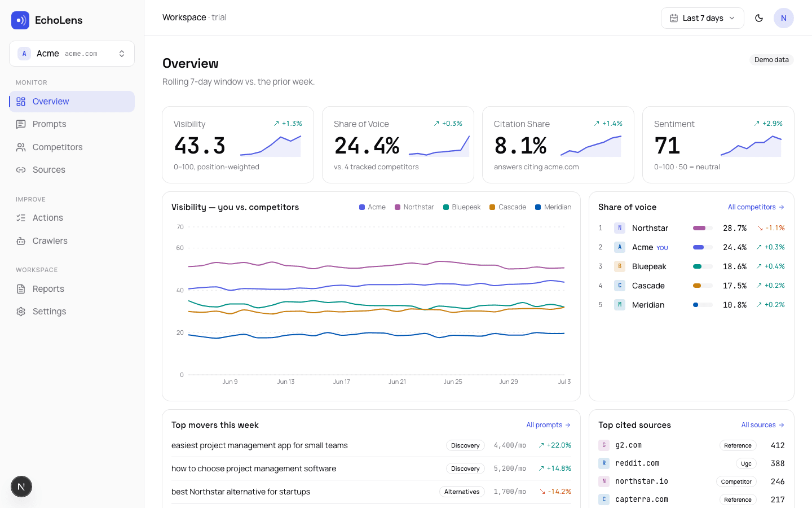The width and height of the screenshot is (812, 508).
Task: Click the EchoLens logo icon
Action: coord(20,20)
